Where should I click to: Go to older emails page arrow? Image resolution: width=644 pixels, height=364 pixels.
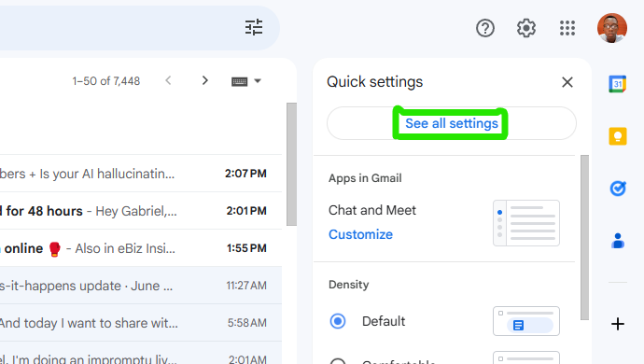(x=205, y=80)
